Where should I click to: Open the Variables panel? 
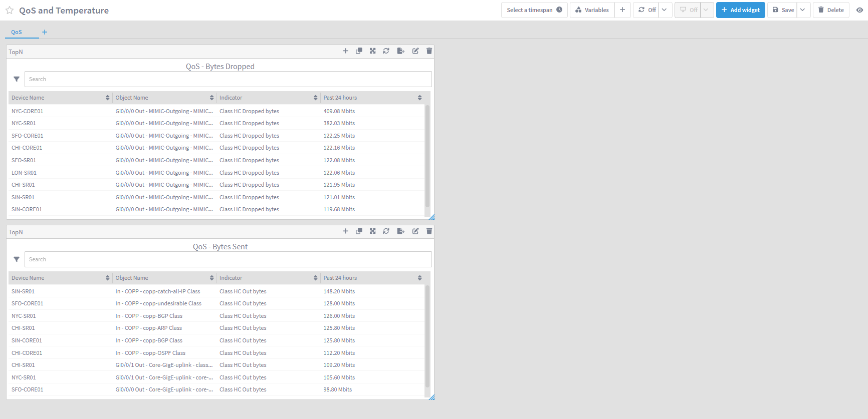[592, 10]
